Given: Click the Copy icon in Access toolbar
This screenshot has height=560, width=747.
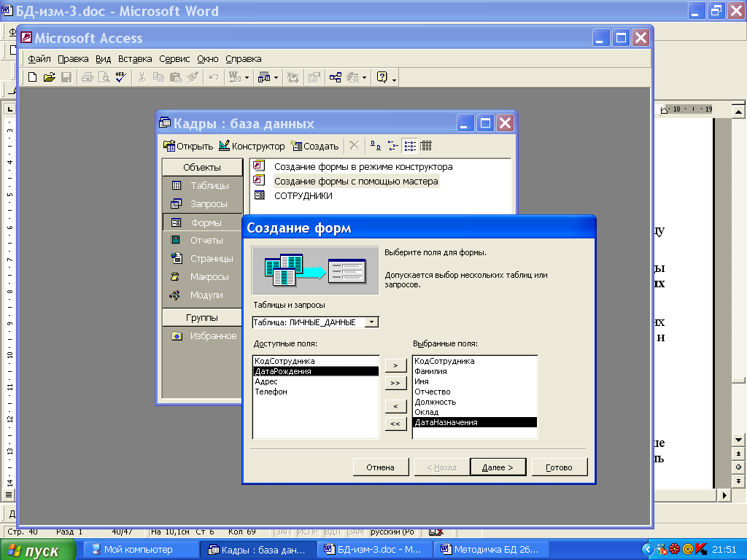Looking at the screenshot, I should coord(158,77).
